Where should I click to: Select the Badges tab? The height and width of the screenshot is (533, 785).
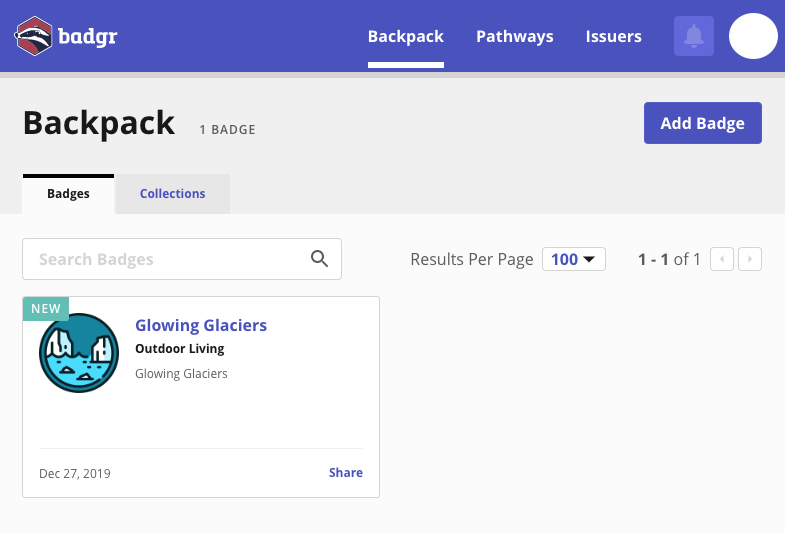coord(68,194)
